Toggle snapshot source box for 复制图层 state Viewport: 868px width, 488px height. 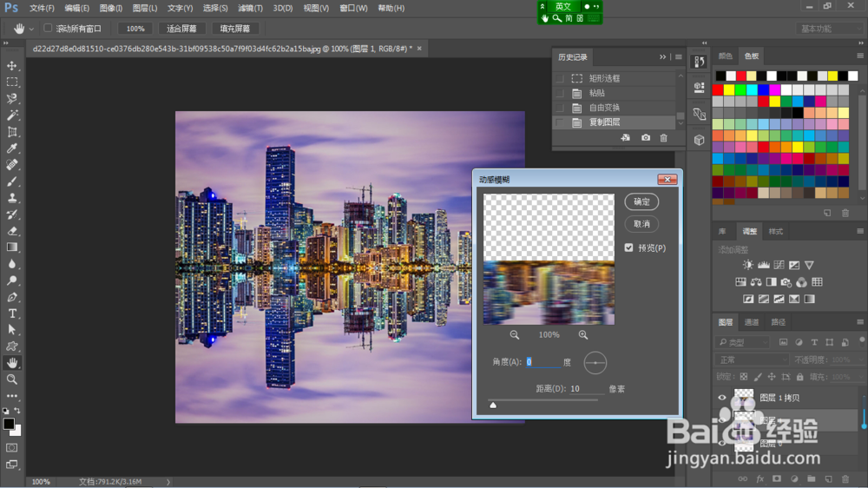[x=560, y=122]
